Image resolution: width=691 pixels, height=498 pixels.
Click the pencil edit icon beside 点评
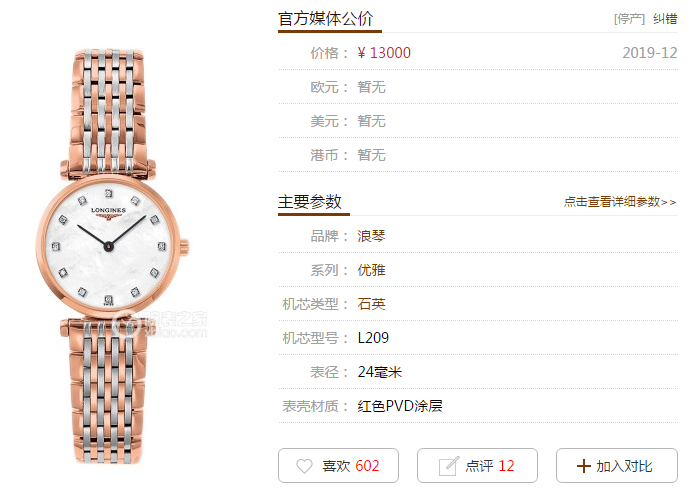pyautogui.click(x=449, y=466)
